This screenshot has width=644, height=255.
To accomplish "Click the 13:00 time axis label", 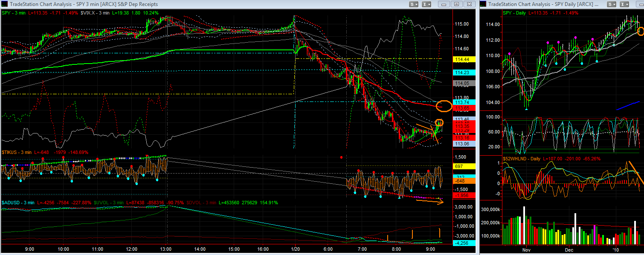I will pos(165,249).
